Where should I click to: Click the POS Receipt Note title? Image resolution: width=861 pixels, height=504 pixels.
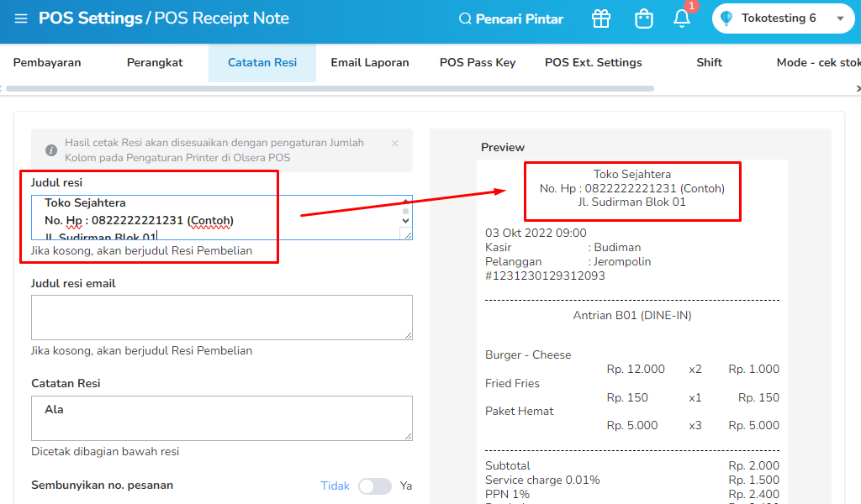point(222,18)
